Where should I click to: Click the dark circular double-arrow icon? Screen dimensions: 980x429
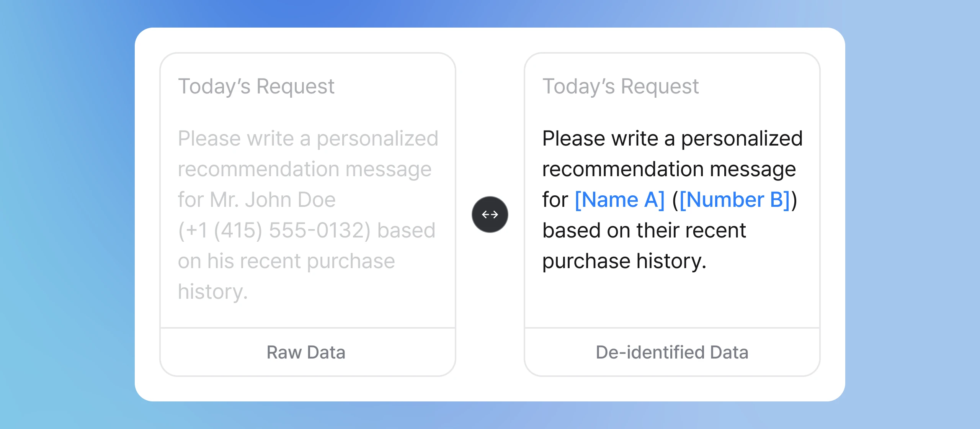(490, 215)
